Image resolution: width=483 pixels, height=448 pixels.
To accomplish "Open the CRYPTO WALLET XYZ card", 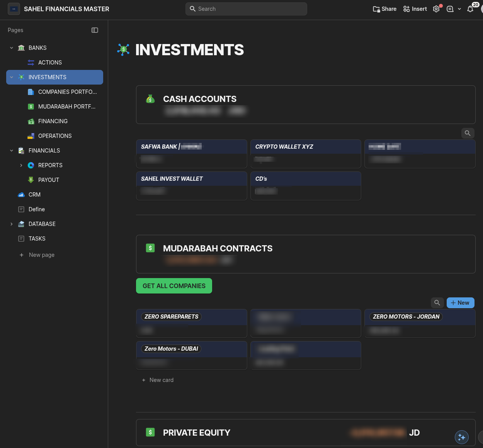I will (306, 154).
